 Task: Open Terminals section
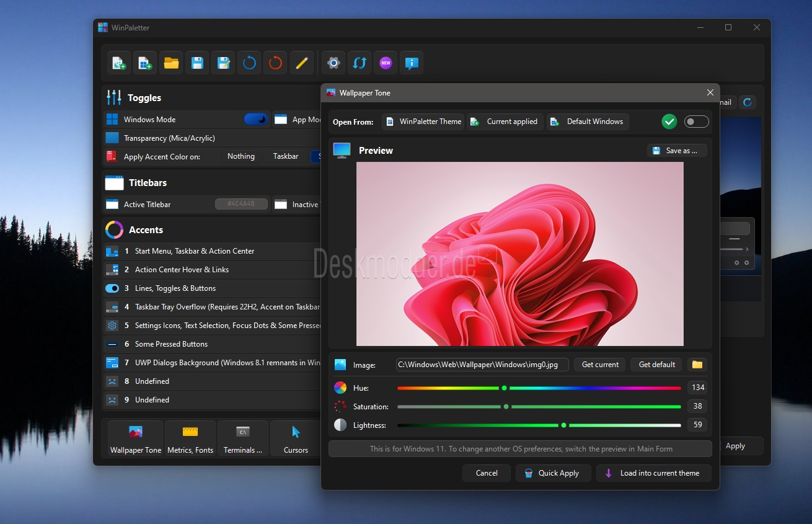click(243, 438)
